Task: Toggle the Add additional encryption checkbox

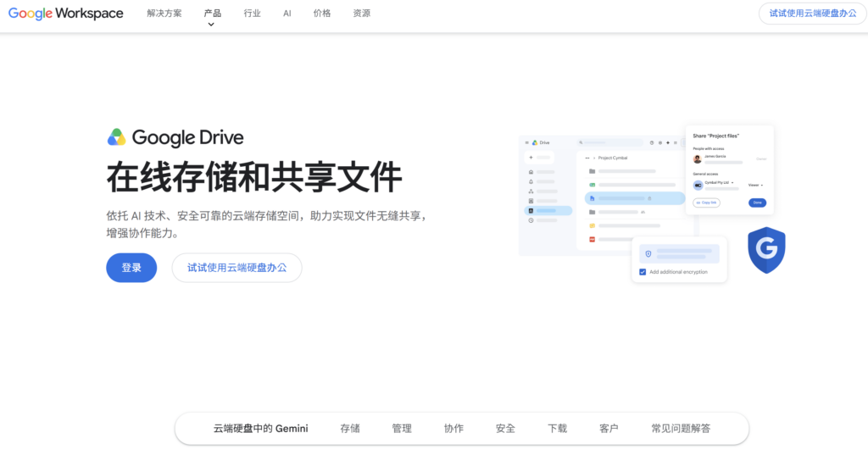Action: coord(643,272)
